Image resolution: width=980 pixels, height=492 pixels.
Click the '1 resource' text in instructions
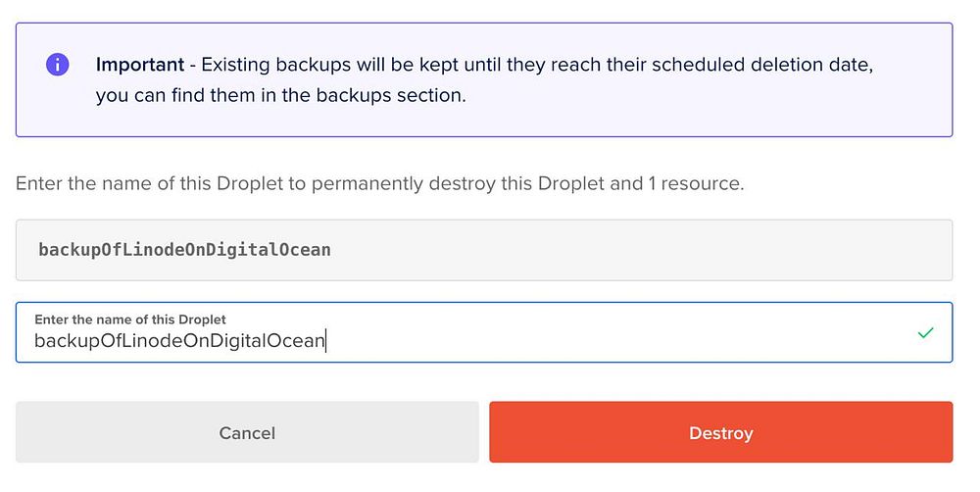pyautogui.click(x=695, y=183)
